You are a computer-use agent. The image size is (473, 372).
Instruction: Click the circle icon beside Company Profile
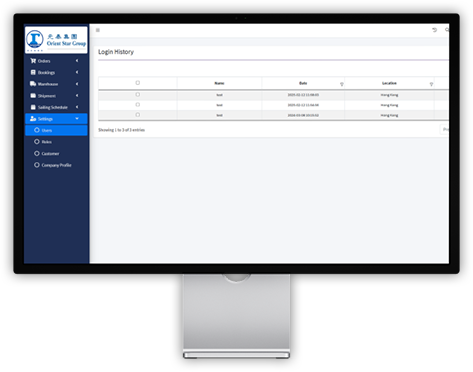pyautogui.click(x=37, y=165)
